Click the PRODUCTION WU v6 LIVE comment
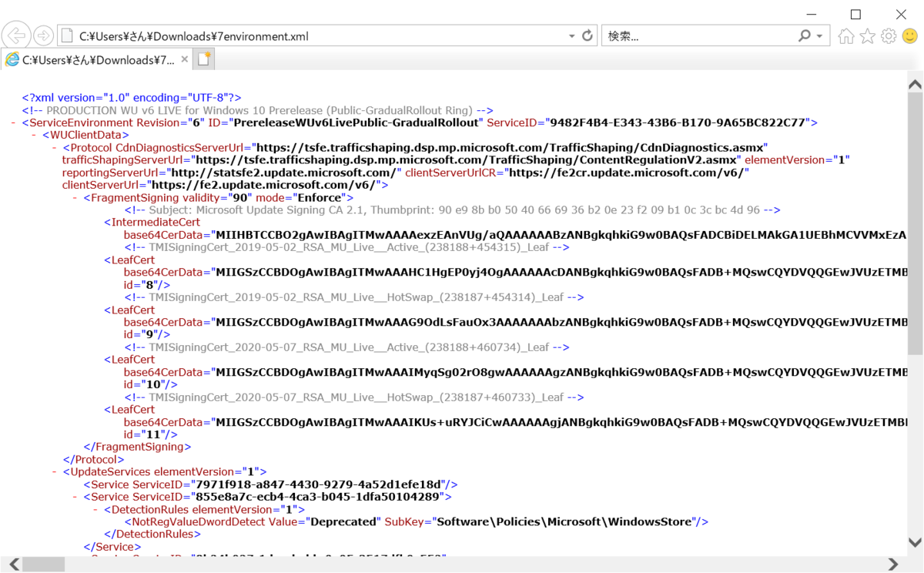Image resolution: width=924 pixels, height=573 pixels. tap(258, 110)
